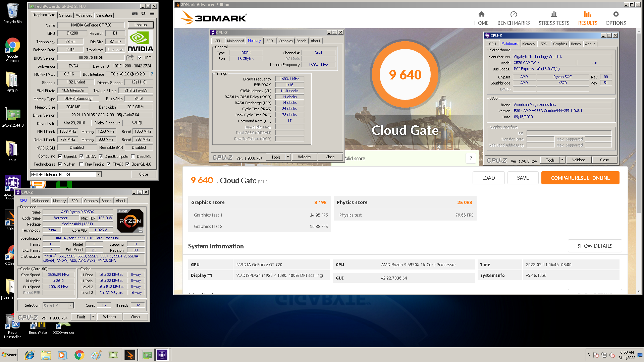Open Paint from the taskbar

click(x=96, y=355)
